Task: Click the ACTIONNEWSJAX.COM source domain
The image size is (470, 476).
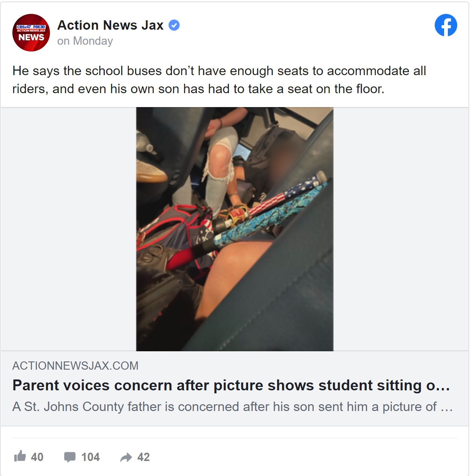Action: pyautogui.click(x=75, y=366)
